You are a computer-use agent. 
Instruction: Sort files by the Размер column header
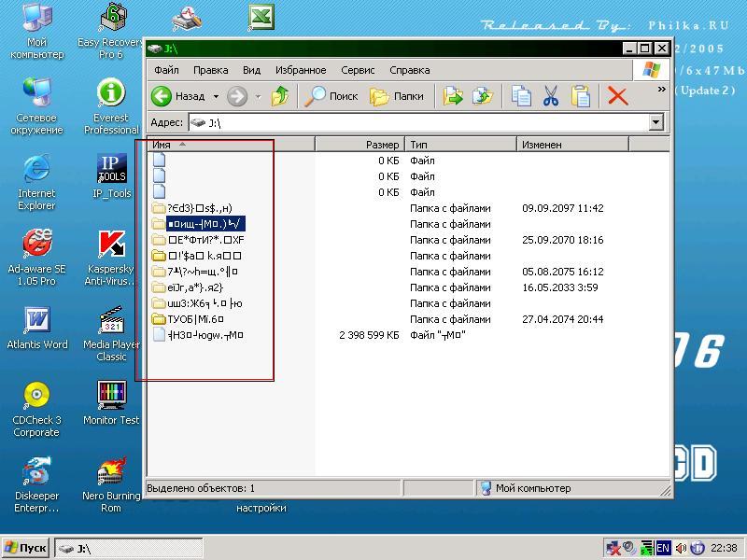359,145
